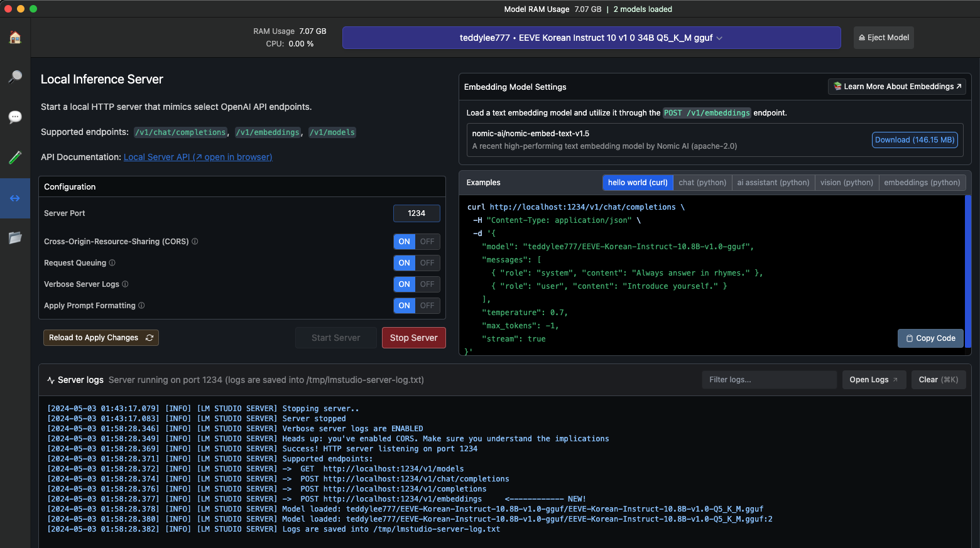The height and width of the screenshot is (548, 980).
Task: Click the Eject Model button
Action: [x=884, y=38]
